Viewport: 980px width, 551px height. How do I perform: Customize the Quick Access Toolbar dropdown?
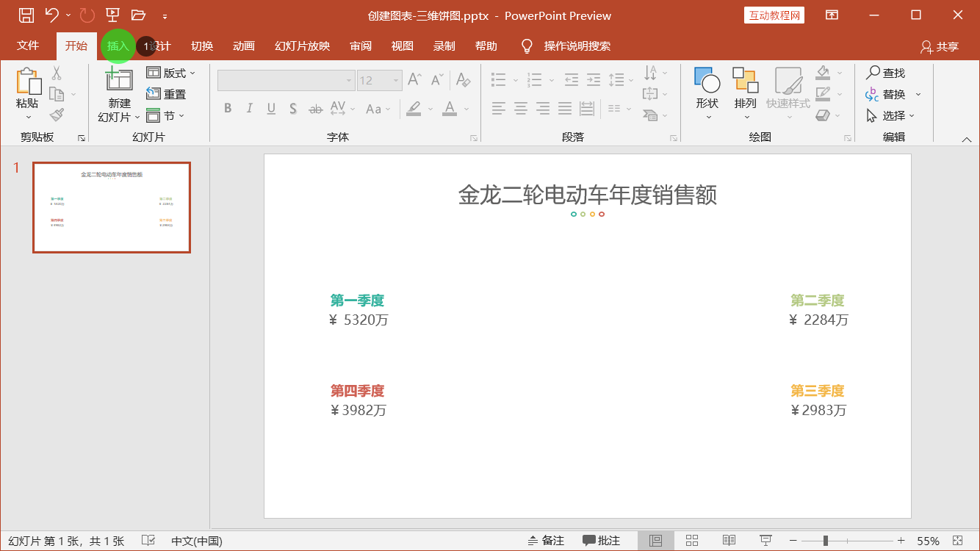coord(165,16)
